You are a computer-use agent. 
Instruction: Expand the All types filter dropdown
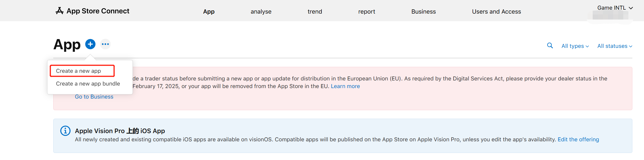(x=575, y=46)
